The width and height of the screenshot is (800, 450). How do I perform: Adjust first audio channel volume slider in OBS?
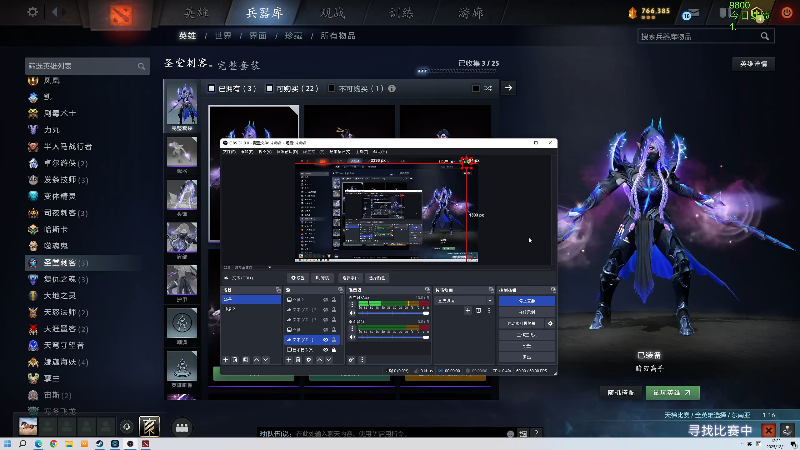point(393,313)
